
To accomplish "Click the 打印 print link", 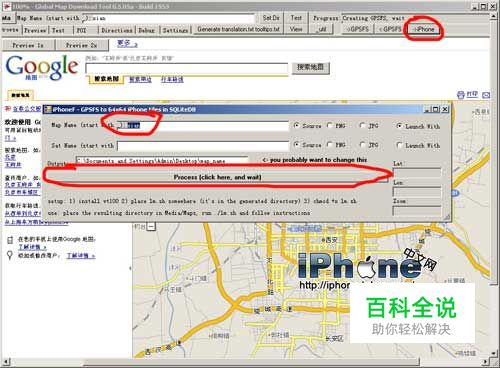I will (x=472, y=94).
